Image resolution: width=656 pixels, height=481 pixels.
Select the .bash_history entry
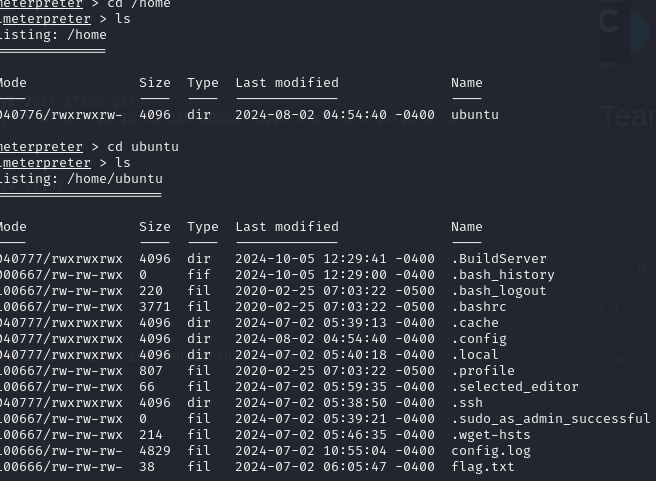[503, 275]
